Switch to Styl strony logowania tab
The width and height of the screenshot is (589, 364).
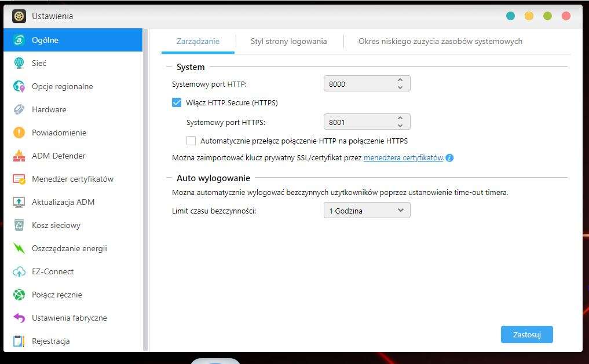288,41
